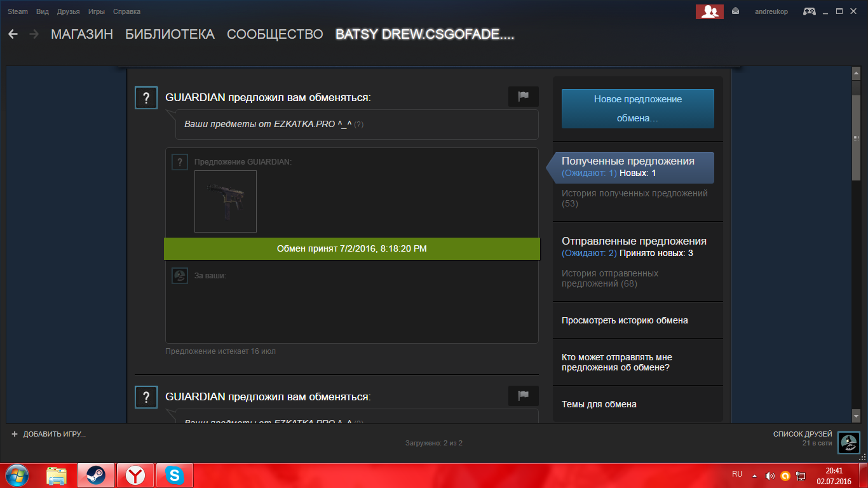Open File Explorer from the taskbar

pyautogui.click(x=57, y=475)
